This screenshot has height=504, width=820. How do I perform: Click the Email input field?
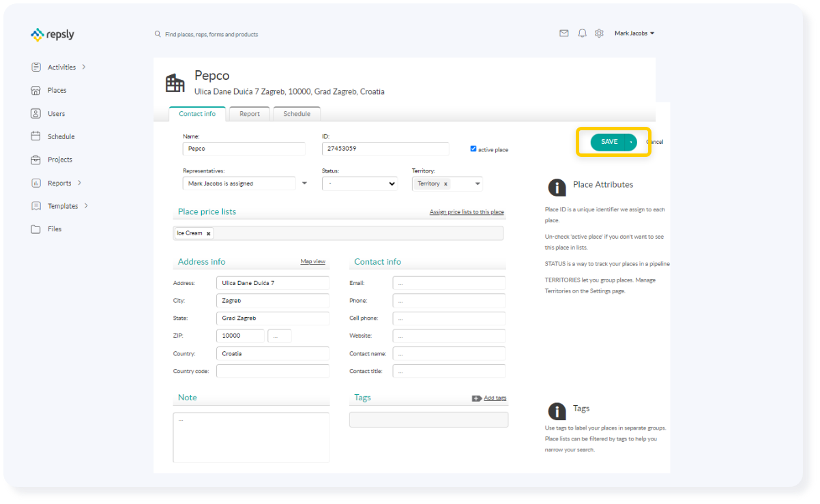tap(450, 282)
